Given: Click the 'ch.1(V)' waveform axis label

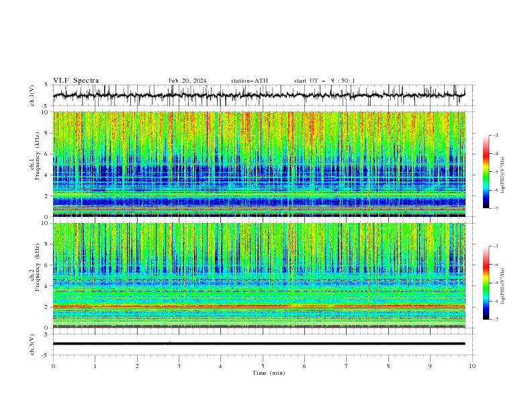Looking at the screenshot, I should [32, 95].
